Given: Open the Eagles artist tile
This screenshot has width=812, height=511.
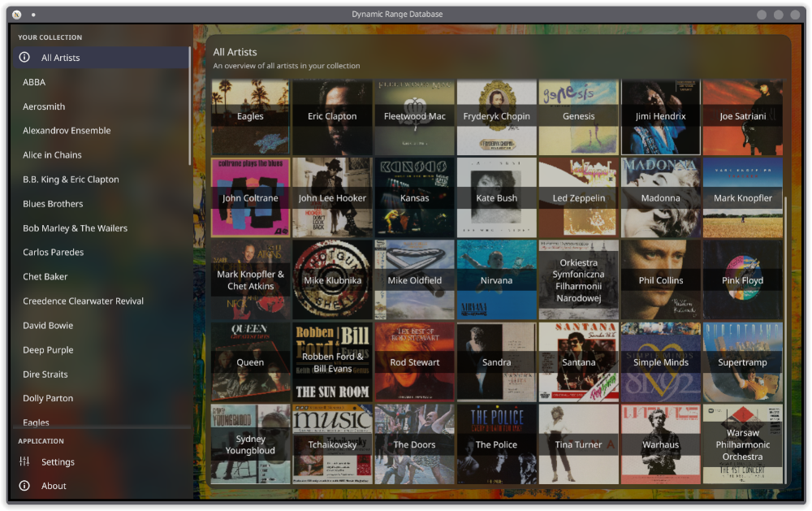Looking at the screenshot, I should pos(250,117).
